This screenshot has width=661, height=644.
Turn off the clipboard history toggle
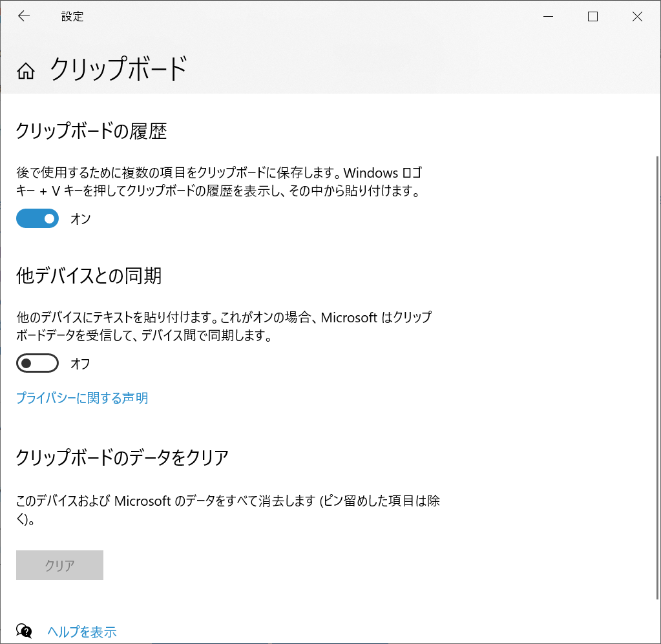point(37,218)
